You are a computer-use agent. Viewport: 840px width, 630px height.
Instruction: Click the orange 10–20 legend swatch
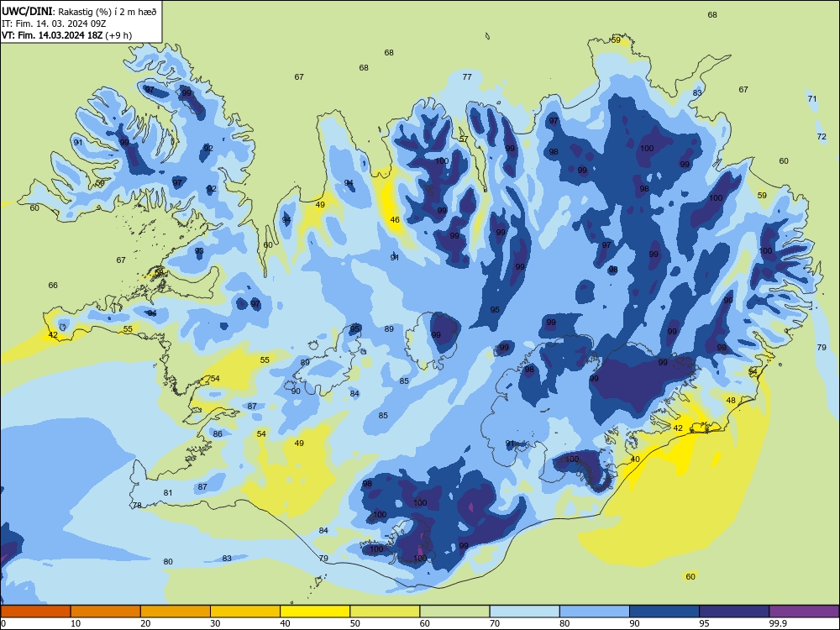point(106,612)
